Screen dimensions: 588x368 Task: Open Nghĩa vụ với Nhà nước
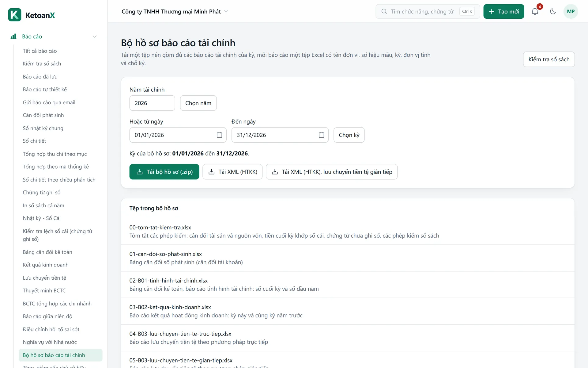pyautogui.click(x=61, y=342)
